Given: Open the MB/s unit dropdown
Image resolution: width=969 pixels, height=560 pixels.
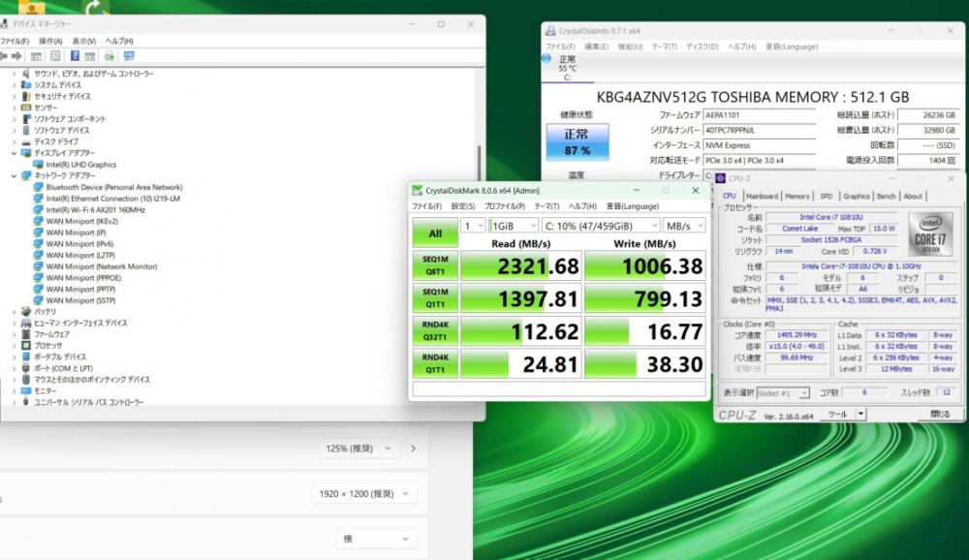Looking at the screenshot, I should (x=685, y=226).
